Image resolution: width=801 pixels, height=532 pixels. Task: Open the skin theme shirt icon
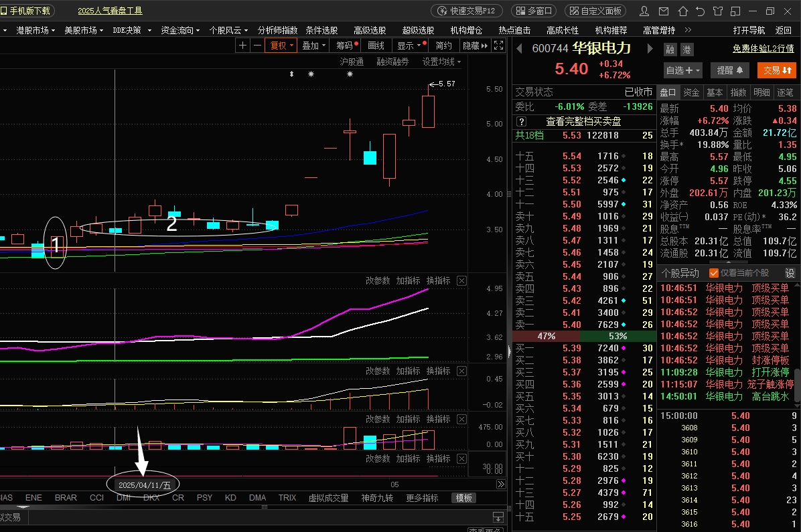(718, 11)
